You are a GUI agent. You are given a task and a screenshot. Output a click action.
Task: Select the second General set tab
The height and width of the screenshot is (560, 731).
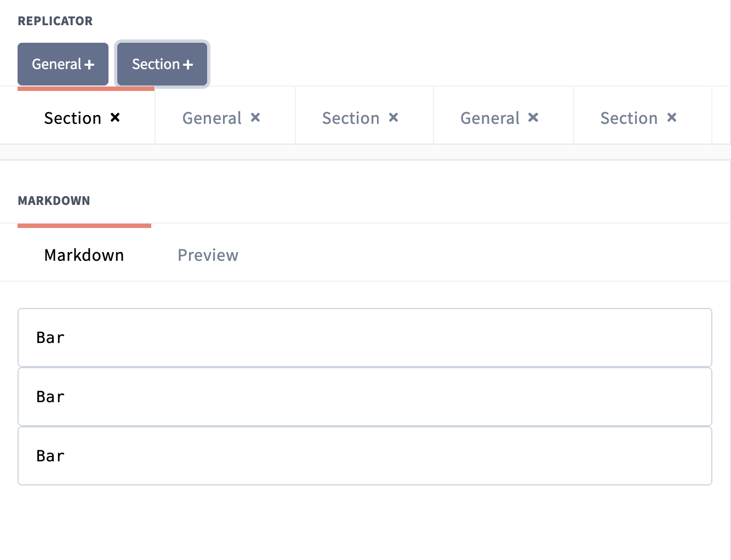coord(490,118)
